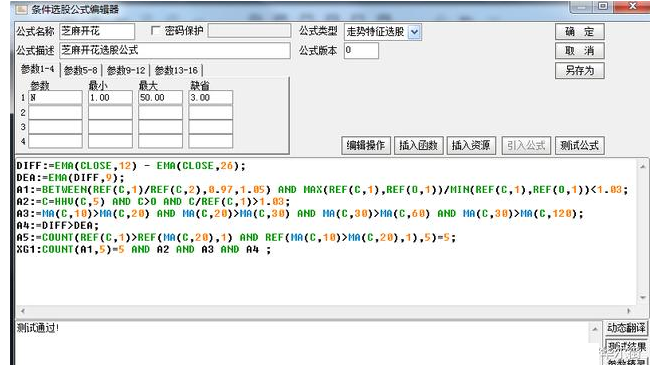Click the formula editor window icon
This screenshot has height=377, width=654.
pyautogui.click(x=21, y=9)
